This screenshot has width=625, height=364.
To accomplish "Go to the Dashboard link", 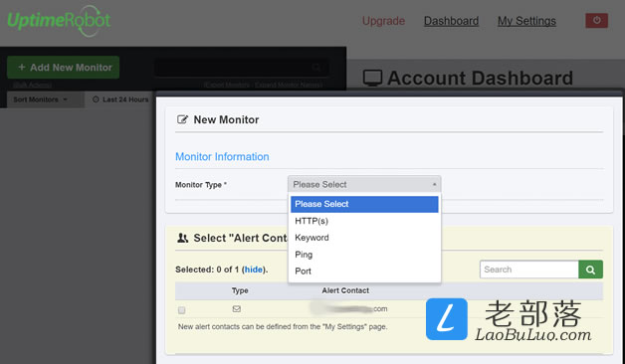I will pos(451,21).
